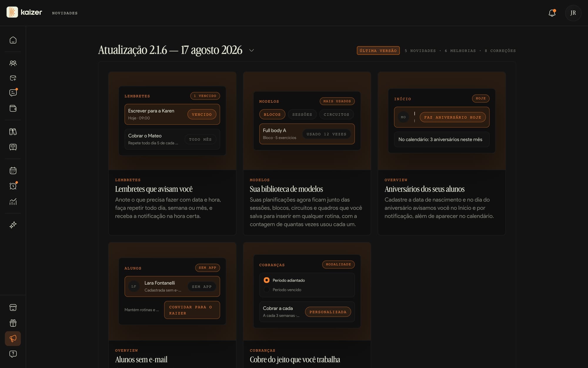Click the Usado 12 vezes pill
Viewport: 588px width, 368px height.
click(x=326, y=134)
